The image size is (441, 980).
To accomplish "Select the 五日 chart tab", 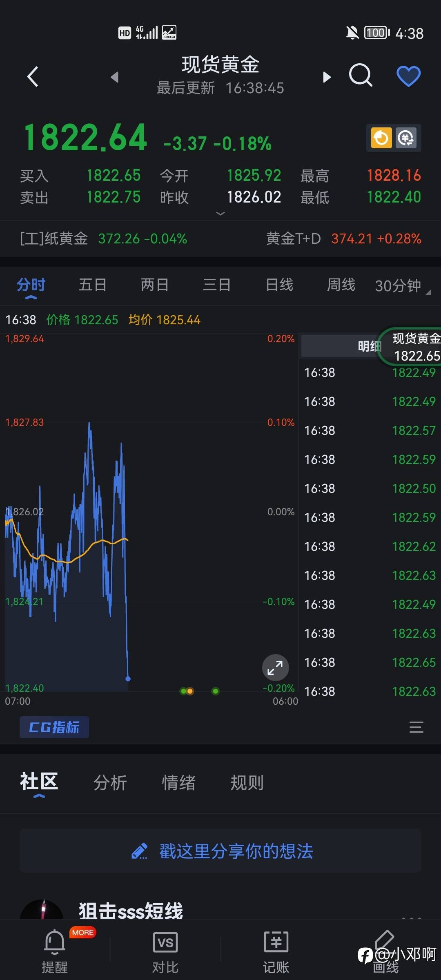I will click(x=93, y=285).
